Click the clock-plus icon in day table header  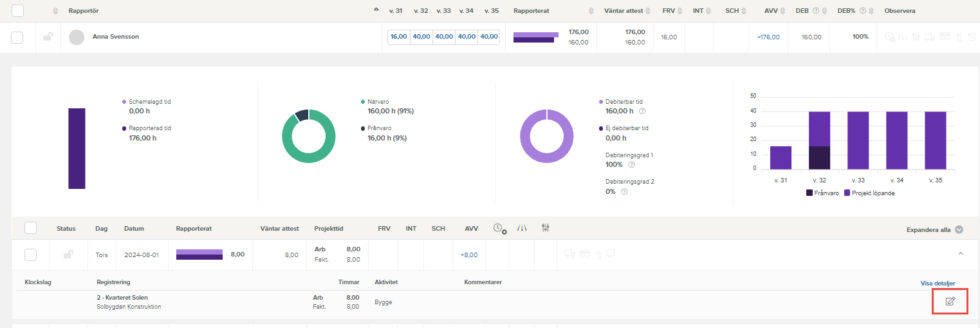pyautogui.click(x=499, y=228)
